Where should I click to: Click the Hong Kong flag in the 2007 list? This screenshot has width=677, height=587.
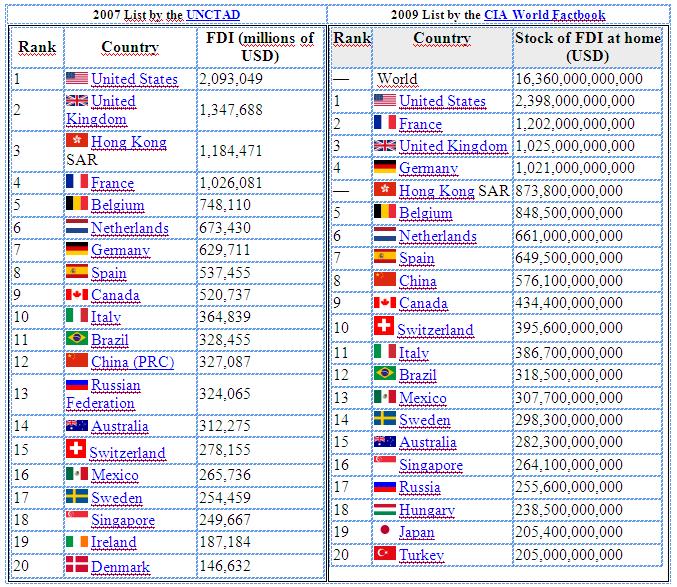77,140
